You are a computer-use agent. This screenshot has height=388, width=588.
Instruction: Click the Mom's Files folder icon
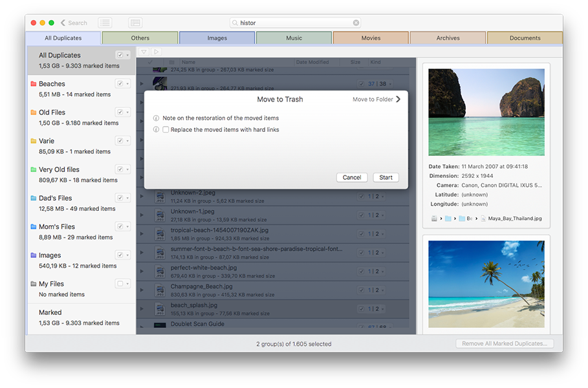(x=34, y=227)
